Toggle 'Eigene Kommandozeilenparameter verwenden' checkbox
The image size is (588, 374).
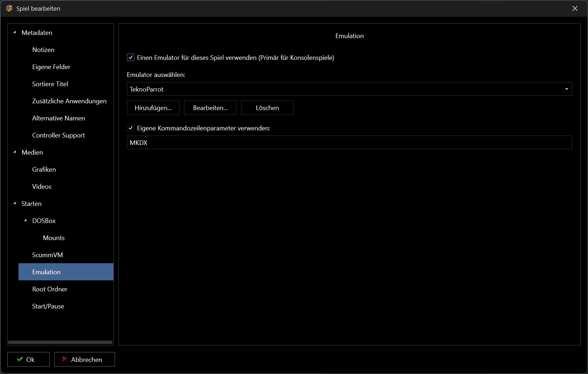(131, 128)
